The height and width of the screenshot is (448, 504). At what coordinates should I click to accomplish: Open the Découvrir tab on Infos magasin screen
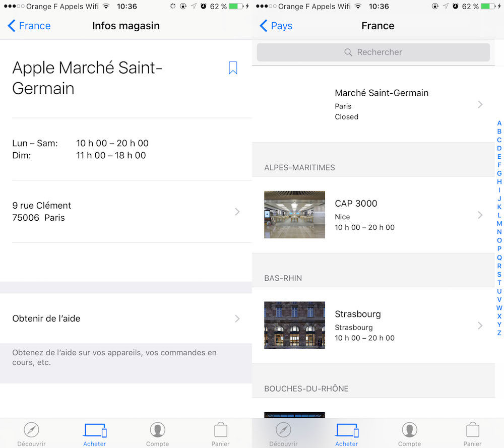pos(31,434)
